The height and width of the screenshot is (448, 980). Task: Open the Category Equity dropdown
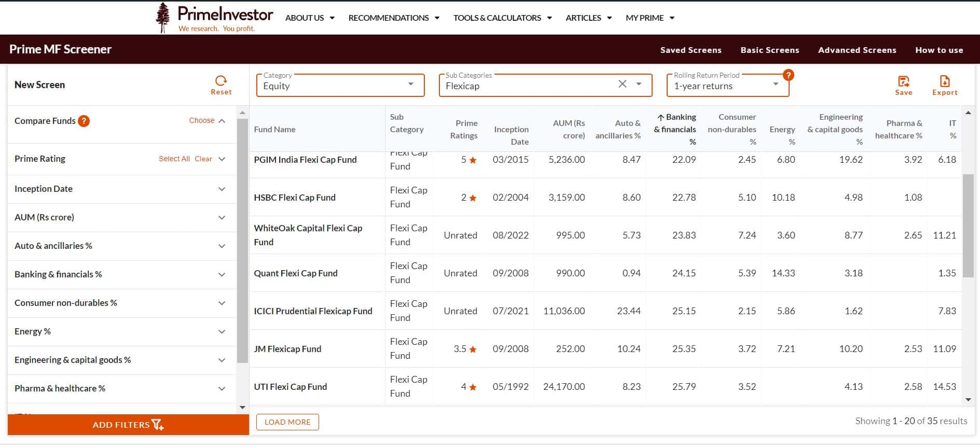pyautogui.click(x=340, y=85)
